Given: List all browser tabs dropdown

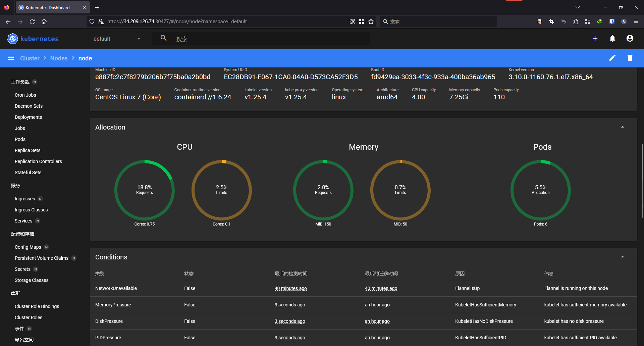Looking at the screenshot, I should point(578,7).
